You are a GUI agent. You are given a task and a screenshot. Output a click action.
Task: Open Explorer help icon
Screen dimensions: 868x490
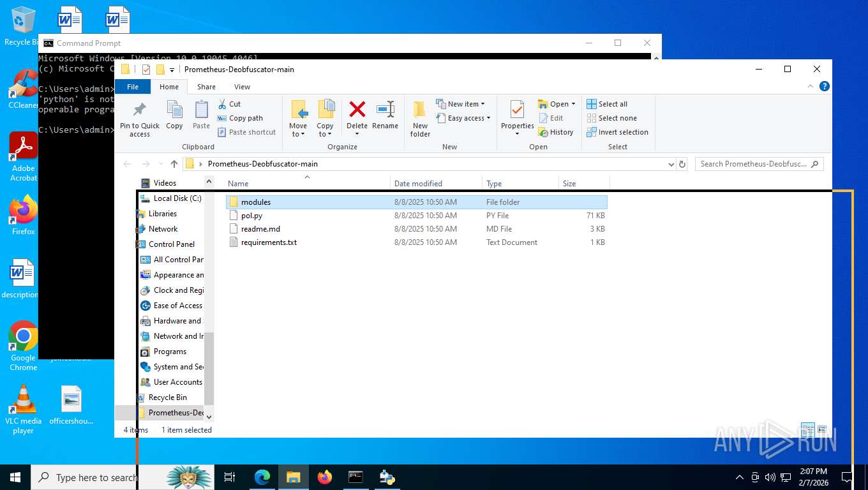[824, 86]
